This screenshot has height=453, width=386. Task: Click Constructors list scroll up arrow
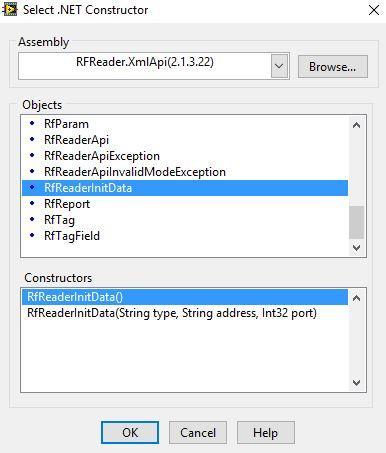(356, 298)
